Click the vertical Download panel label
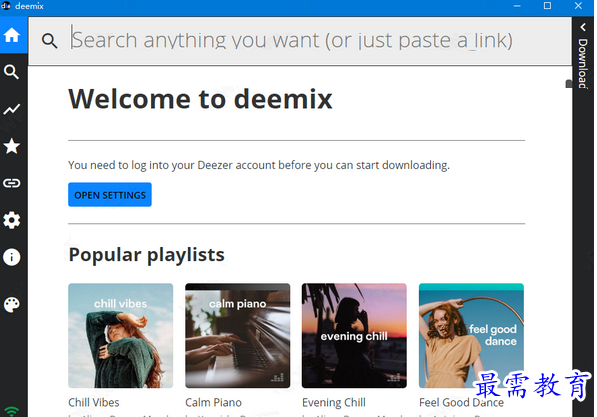The width and height of the screenshot is (597, 417). (583, 63)
